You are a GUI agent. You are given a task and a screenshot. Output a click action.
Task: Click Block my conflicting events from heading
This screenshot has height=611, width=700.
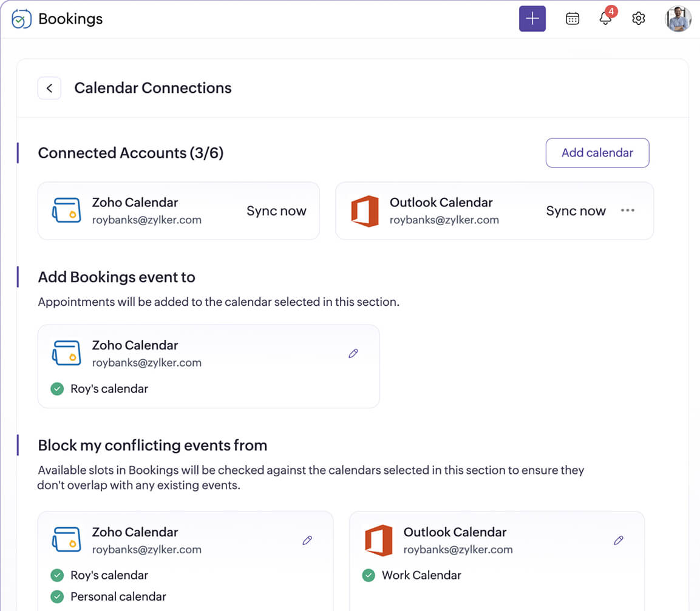click(152, 445)
